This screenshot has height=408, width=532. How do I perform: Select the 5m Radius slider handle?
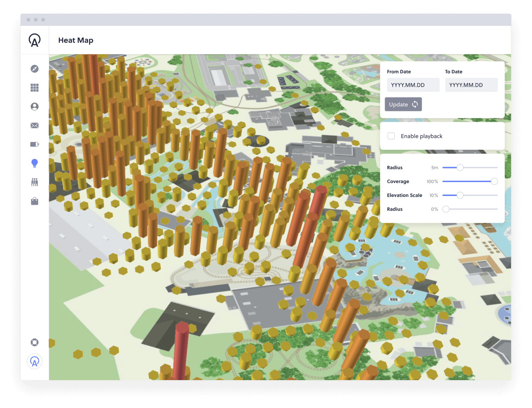tap(460, 167)
